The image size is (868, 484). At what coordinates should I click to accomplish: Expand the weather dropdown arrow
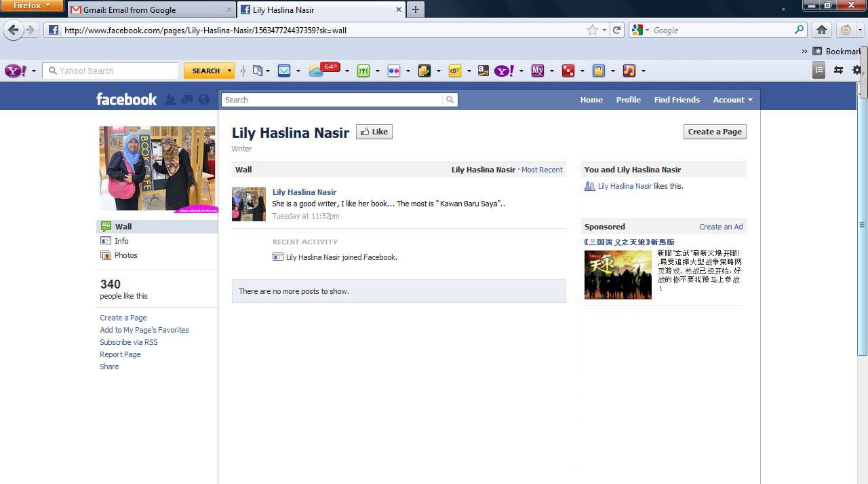point(347,71)
